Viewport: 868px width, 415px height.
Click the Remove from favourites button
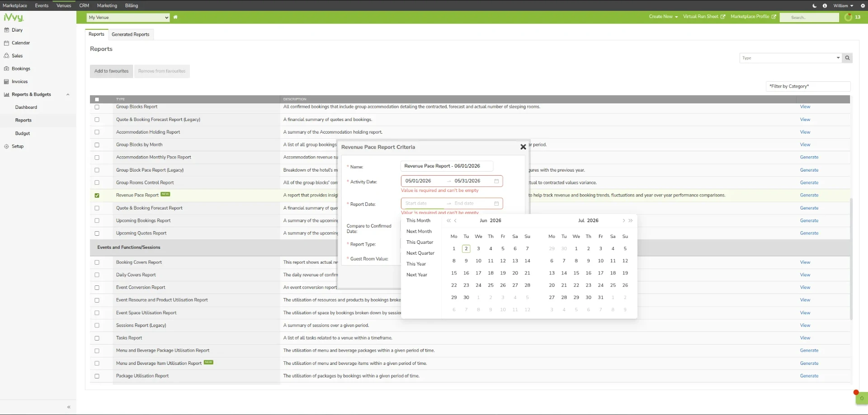point(162,71)
